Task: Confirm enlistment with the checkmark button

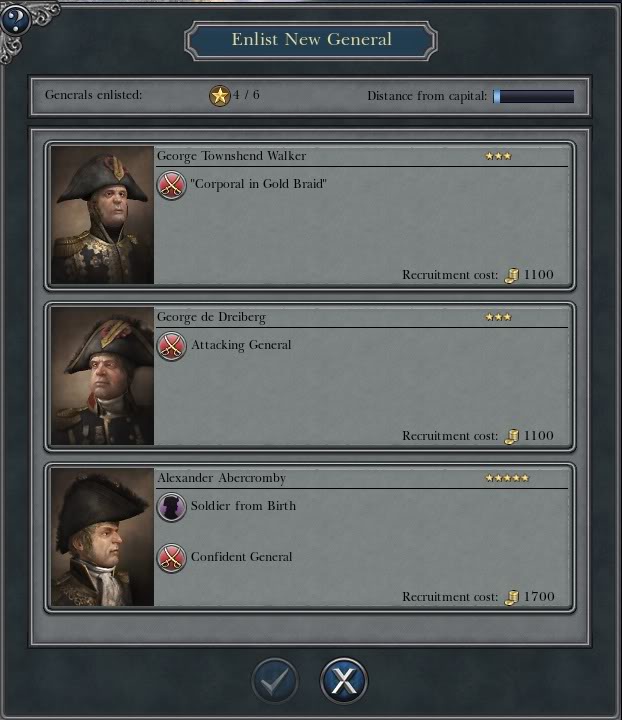Action: pyautogui.click(x=275, y=680)
